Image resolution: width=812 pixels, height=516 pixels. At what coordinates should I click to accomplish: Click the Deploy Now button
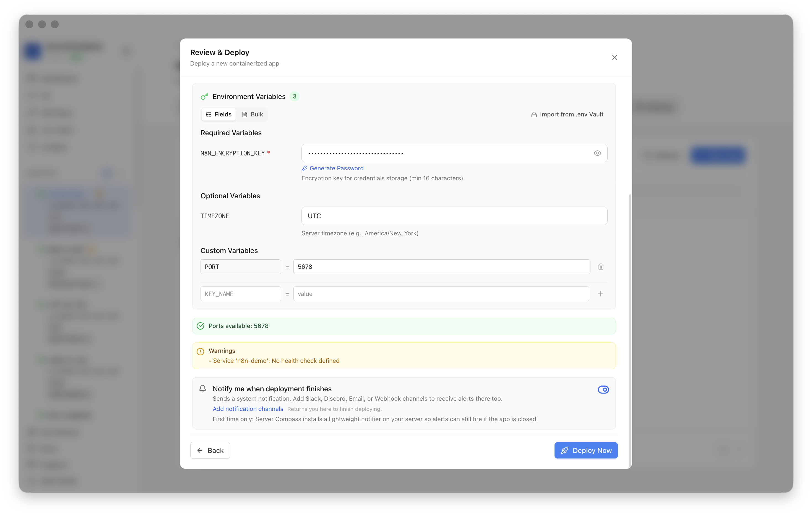(x=586, y=450)
